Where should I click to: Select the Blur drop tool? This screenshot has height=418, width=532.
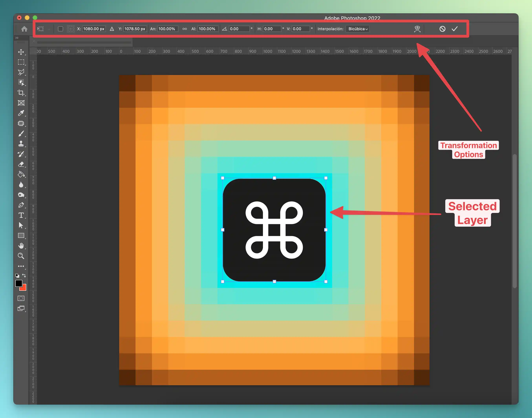21,184
